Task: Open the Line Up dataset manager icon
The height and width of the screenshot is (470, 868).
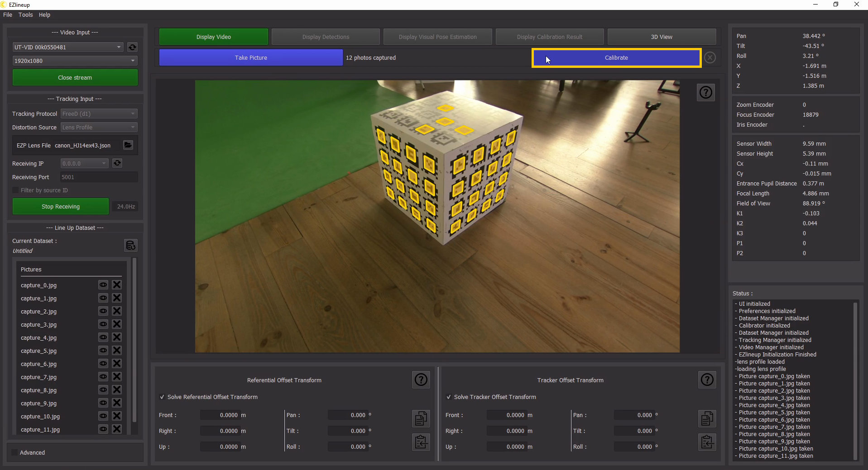Action: tap(130, 245)
